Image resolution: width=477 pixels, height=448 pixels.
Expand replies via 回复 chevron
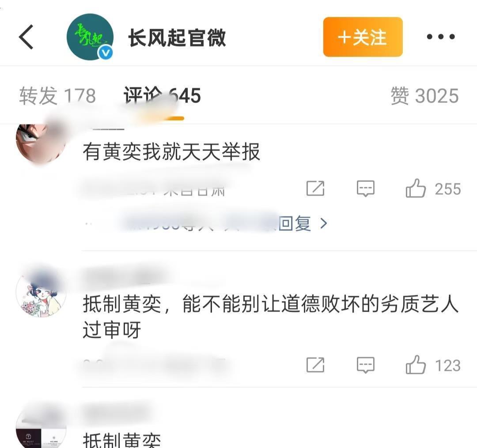point(303,223)
